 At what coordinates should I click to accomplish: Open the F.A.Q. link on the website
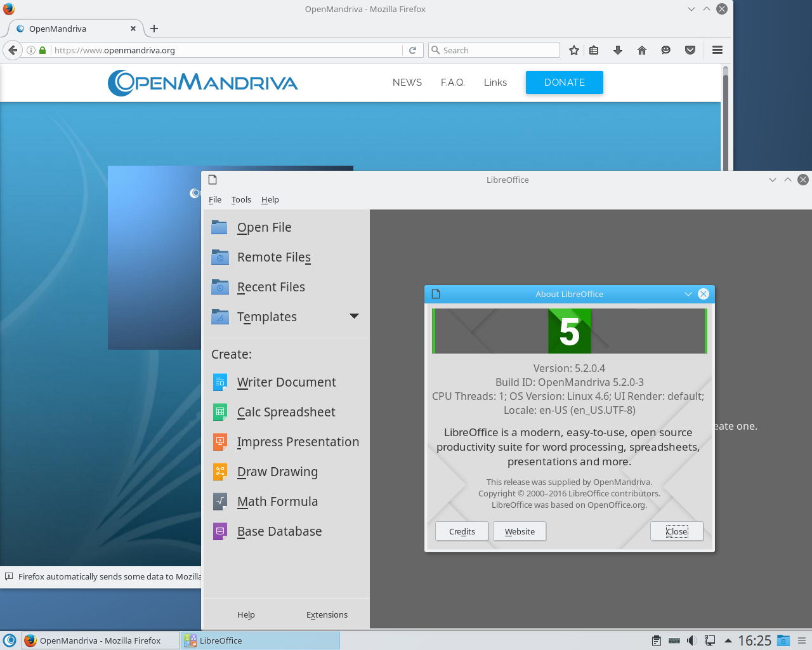(x=453, y=83)
